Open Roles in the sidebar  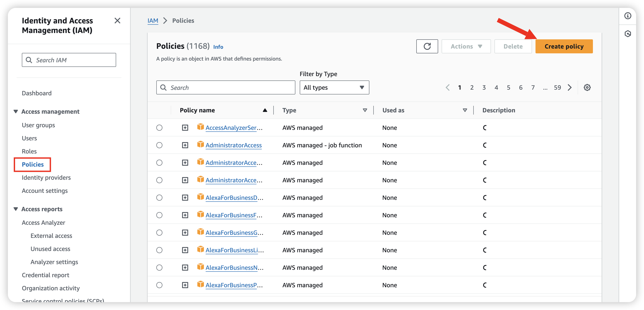(x=29, y=151)
